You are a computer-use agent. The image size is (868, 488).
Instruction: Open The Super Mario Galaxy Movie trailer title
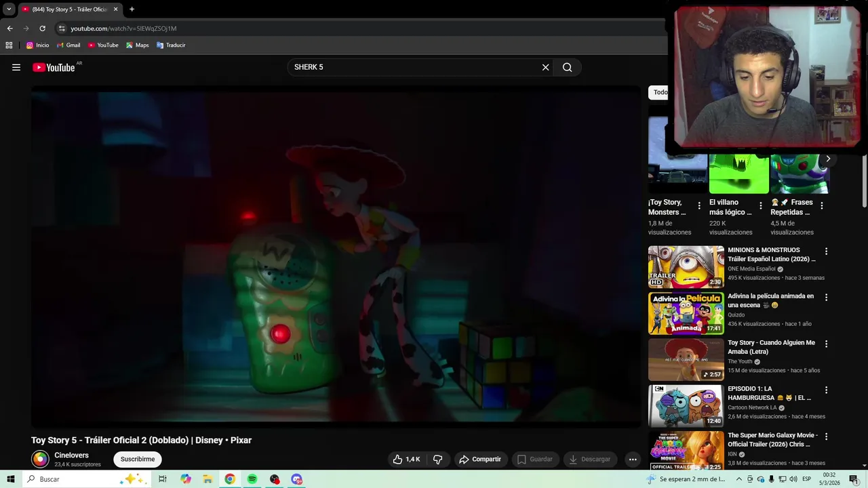point(772,440)
